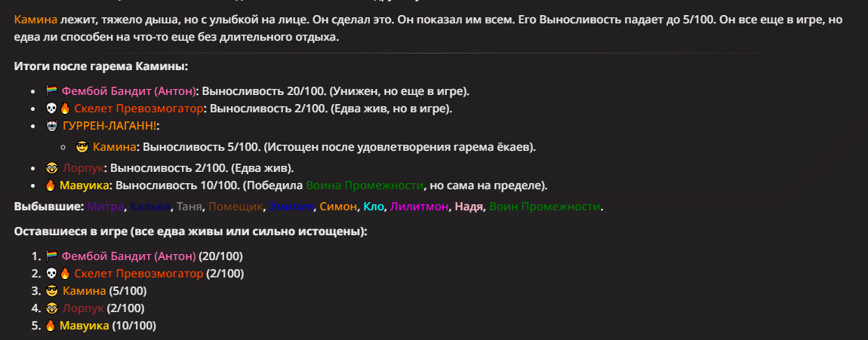Click the heading 'Итоги после гарема Камины:'
Screen dimensions: 868x340
coord(101,66)
